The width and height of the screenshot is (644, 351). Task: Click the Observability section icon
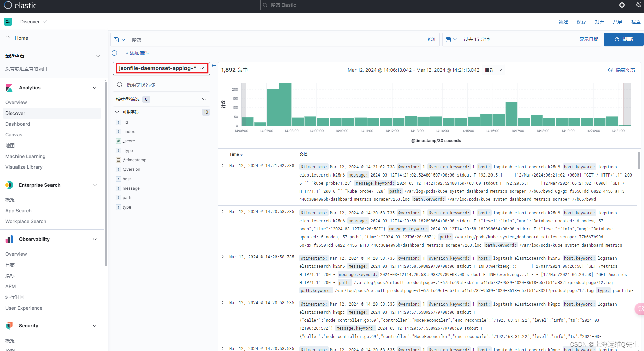[9, 239]
